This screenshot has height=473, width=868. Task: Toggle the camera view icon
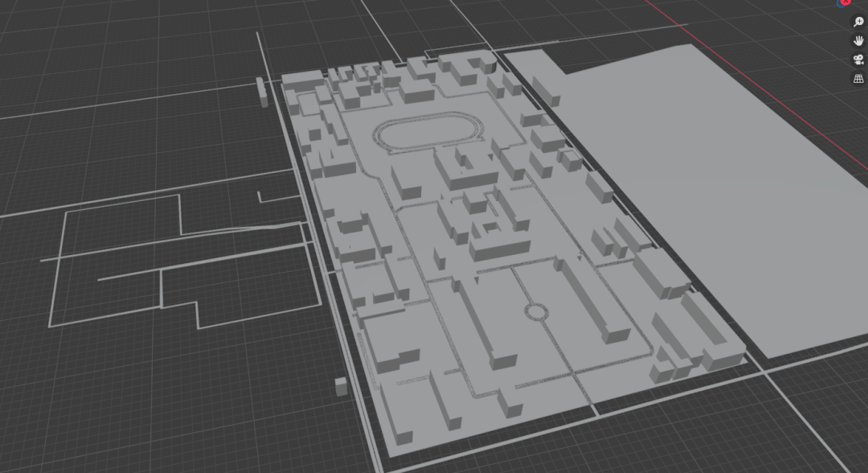pos(858,60)
